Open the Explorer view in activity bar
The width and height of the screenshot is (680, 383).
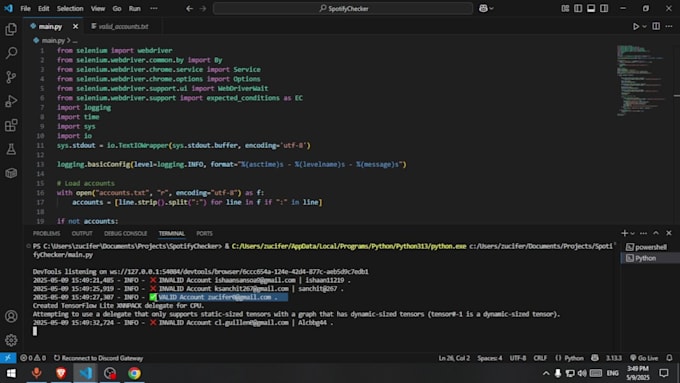click(11, 29)
